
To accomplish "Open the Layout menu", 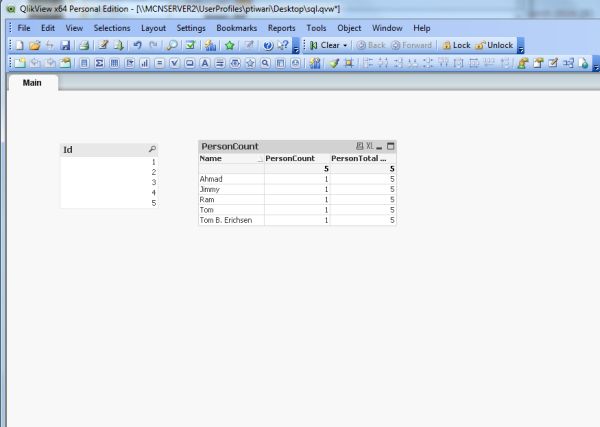I will [x=153, y=28].
